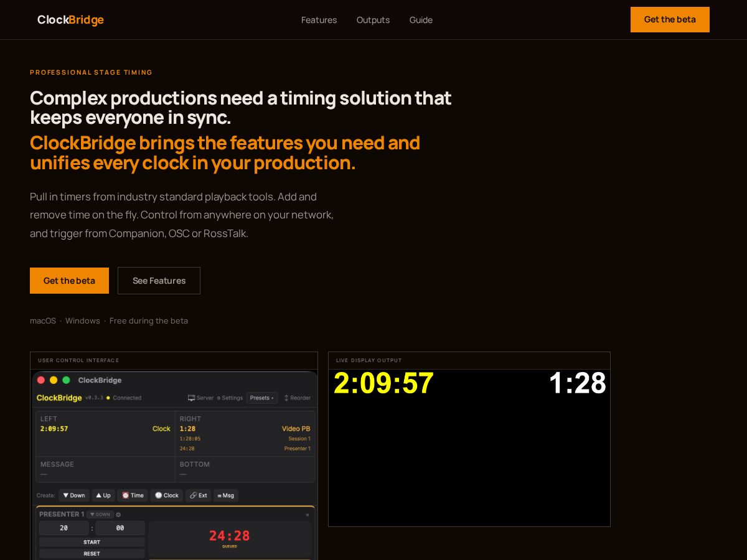Click the LEFT slot 2:09:57 clock
747x560 pixels.
pyautogui.click(x=54, y=429)
